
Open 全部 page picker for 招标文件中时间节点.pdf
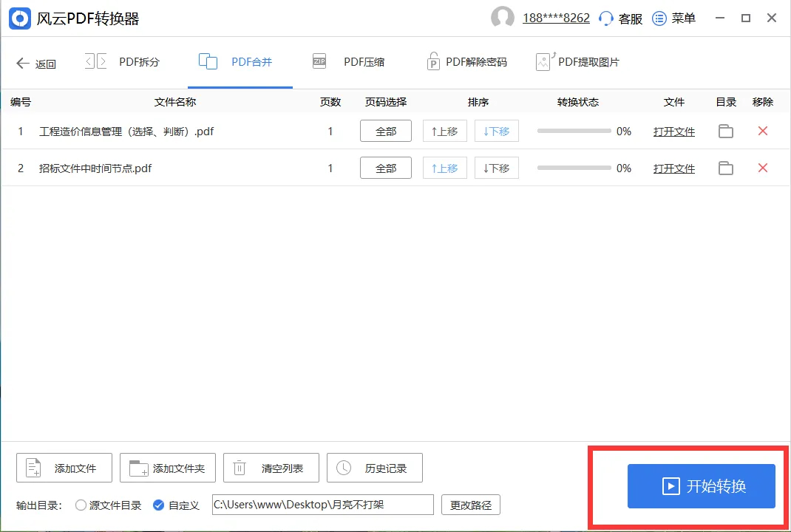point(385,168)
